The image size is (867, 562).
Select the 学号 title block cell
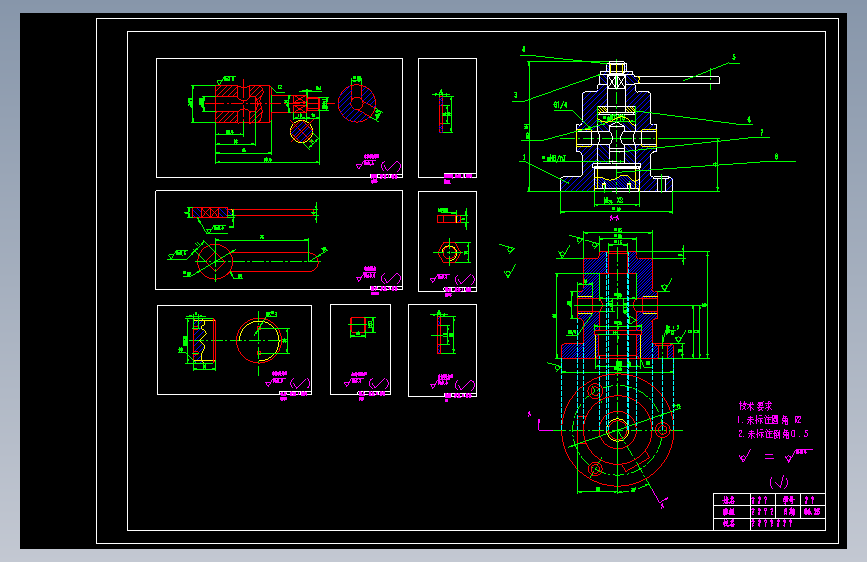click(x=789, y=499)
